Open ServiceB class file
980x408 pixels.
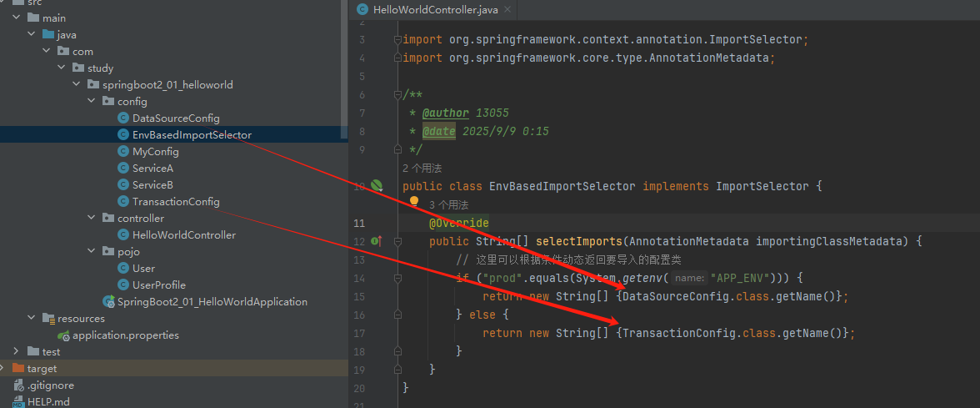point(152,184)
